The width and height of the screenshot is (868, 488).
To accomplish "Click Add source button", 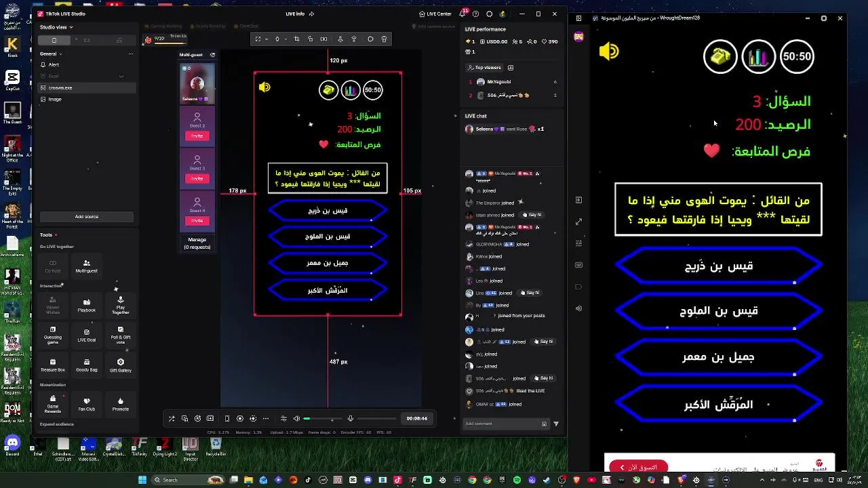I will pyautogui.click(x=86, y=217).
